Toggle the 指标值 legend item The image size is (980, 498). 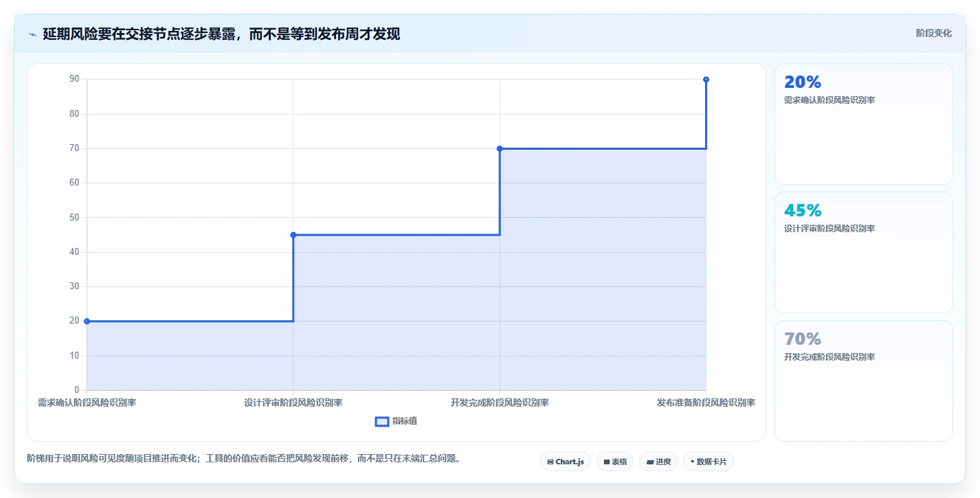[x=396, y=421]
